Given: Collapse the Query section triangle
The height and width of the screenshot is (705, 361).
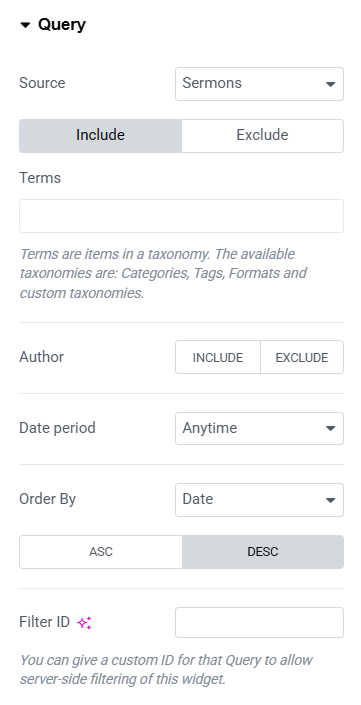Looking at the screenshot, I should 25,25.
